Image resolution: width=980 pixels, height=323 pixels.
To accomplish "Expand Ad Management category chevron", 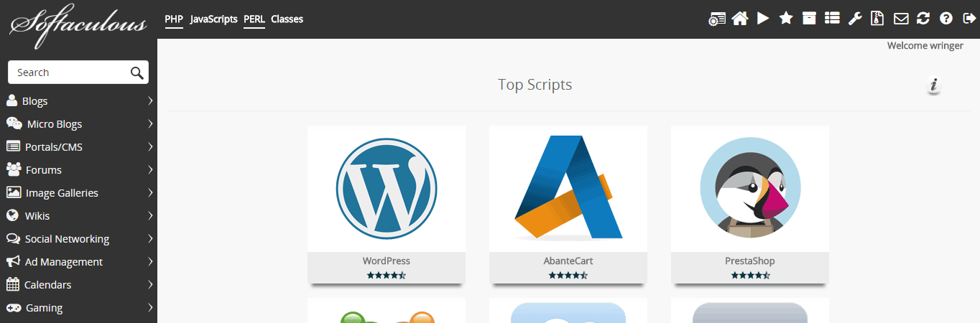I will (151, 261).
